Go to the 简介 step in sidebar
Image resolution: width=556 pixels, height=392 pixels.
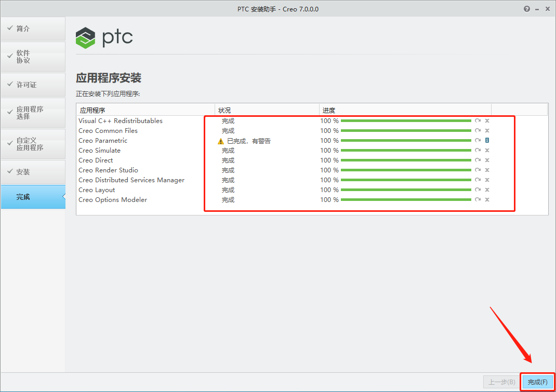[33, 29]
